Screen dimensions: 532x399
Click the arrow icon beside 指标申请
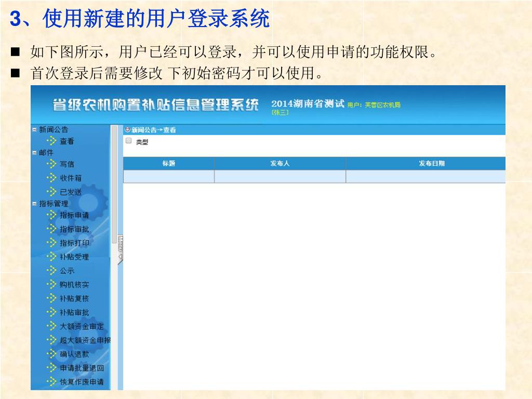click(x=51, y=215)
